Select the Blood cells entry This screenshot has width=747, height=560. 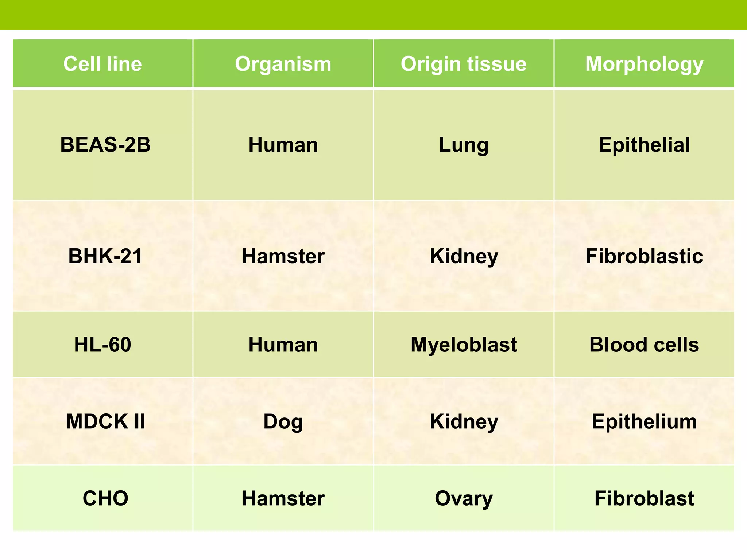[x=644, y=345]
